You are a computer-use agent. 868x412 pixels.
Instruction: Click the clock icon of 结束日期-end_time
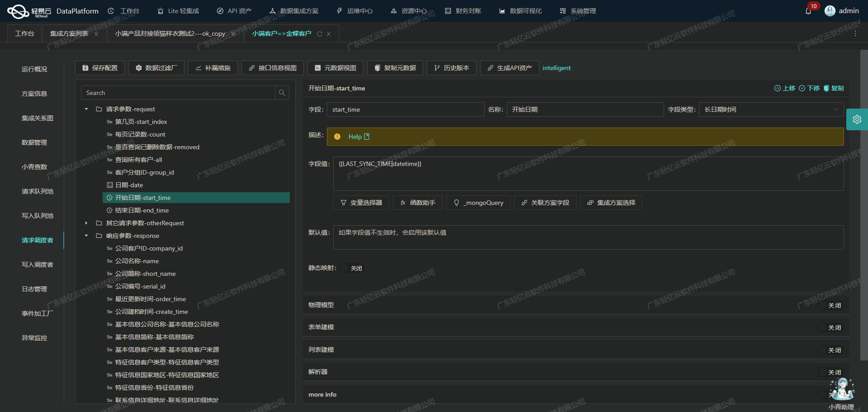(109, 210)
